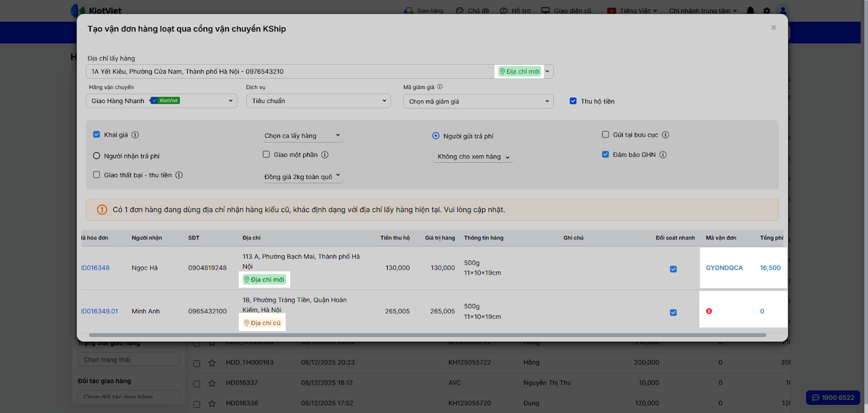Click info icon beside Mã giảm giá
Screen dimensions: 868x413
pos(440,87)
